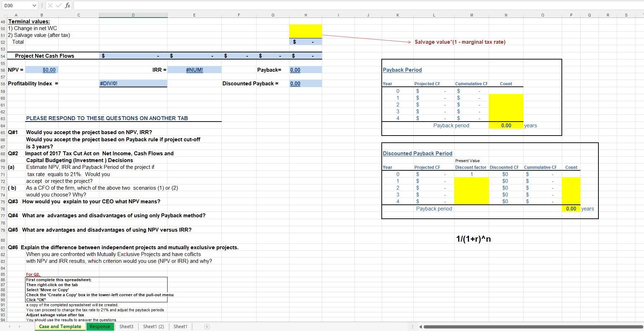Click the $0.00 NPV hyperlink
The height and width of the screenshot is (331, 644).
pyautogui.click(x=49, y=70)
